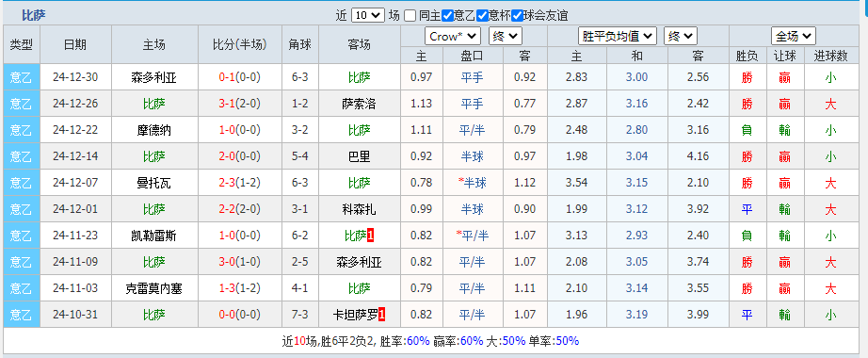The image size is (868, 358).
Task: Uncheck the 球会友谊 filter checkbox
Action: pyautogui.click(x=518, y=15)
